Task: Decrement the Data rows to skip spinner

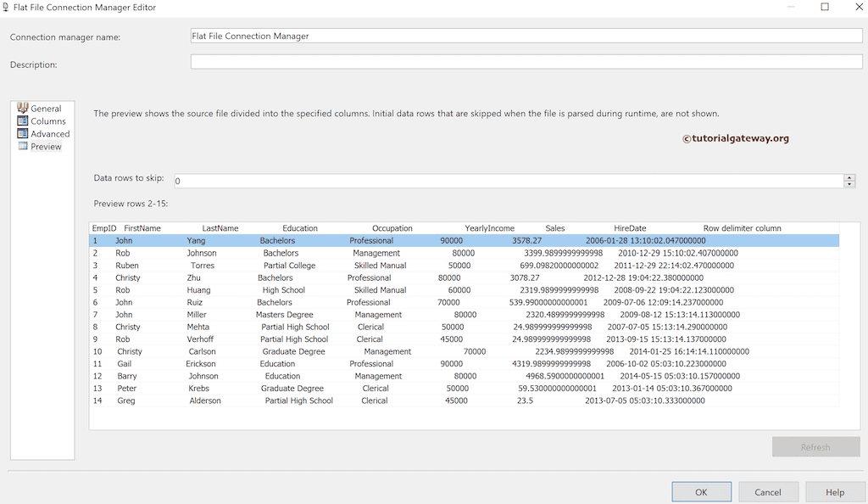Action: point(849,184)
